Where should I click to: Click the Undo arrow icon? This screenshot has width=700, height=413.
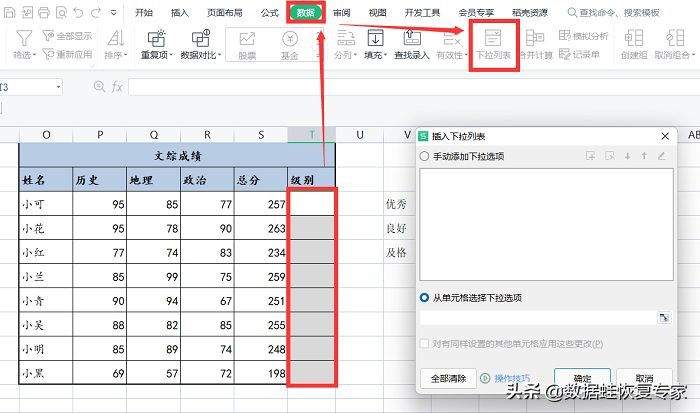78,13
